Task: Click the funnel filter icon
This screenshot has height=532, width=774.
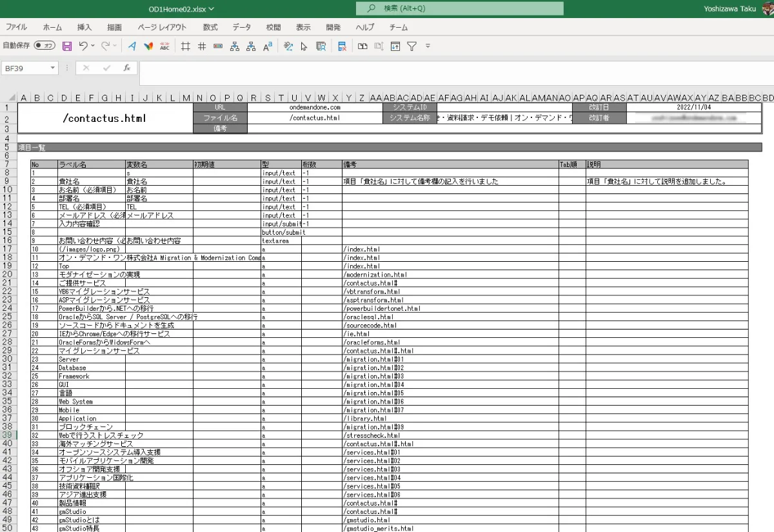Action: coord(412,46)
